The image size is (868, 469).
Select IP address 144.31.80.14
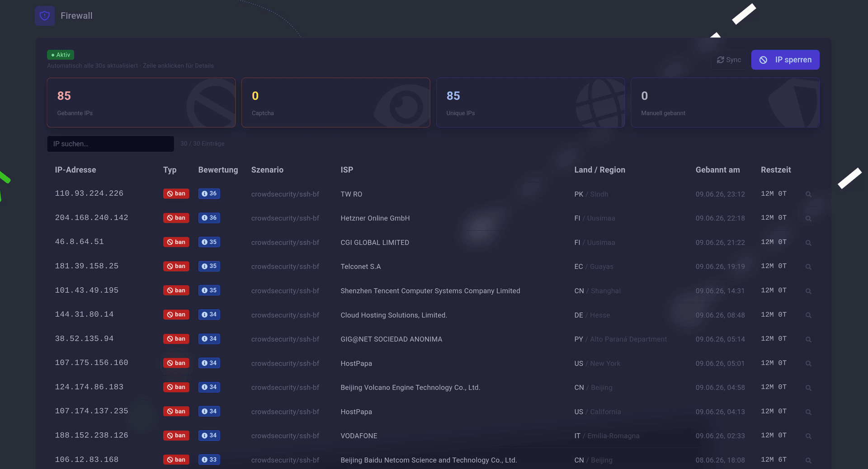coord(84,314)
